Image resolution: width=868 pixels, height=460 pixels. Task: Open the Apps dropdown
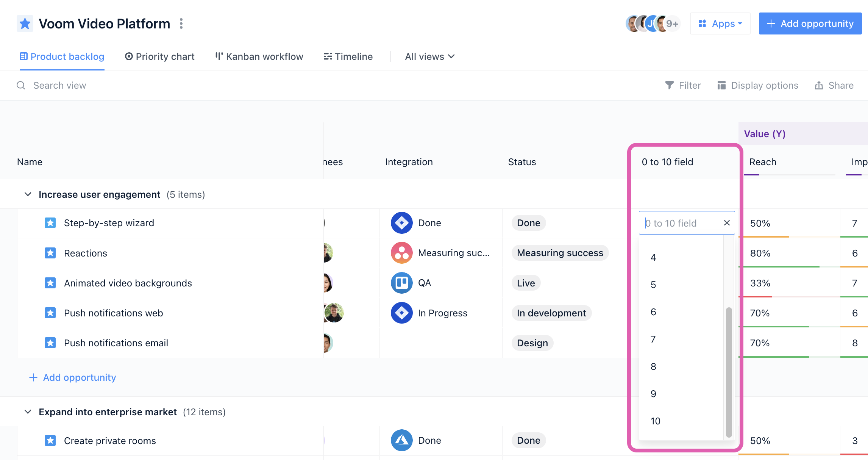click(720, 23)
